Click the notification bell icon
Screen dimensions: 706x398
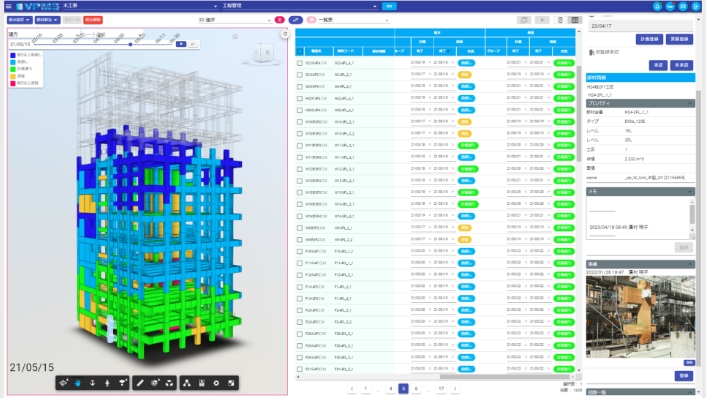657,6
